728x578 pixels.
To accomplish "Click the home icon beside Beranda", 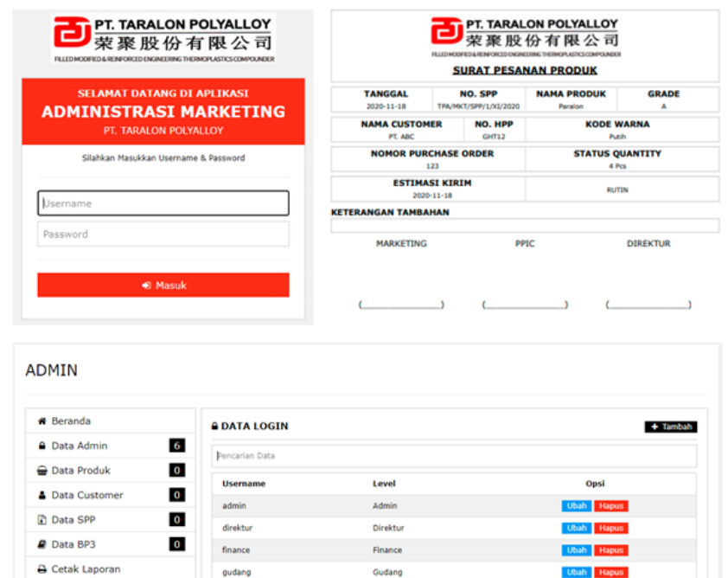I will (42, 421).
